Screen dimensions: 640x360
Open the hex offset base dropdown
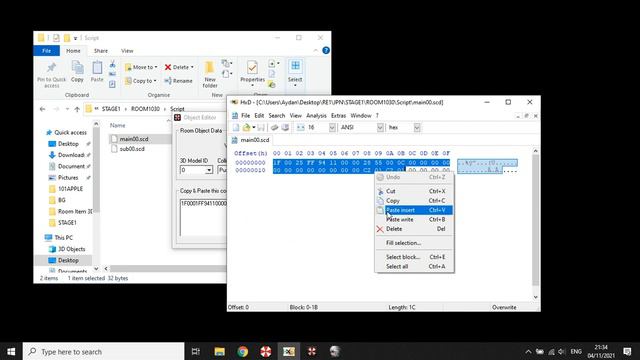pos(417,128)
